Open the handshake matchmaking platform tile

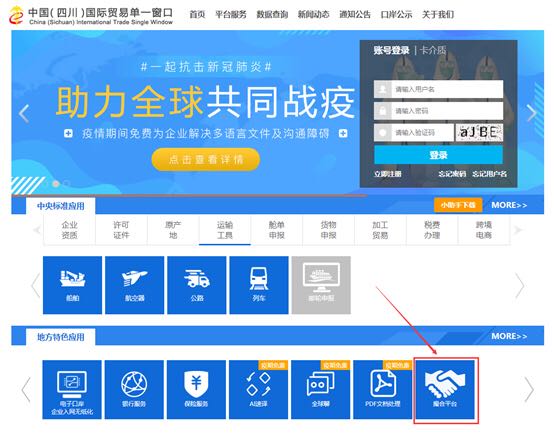445,390
